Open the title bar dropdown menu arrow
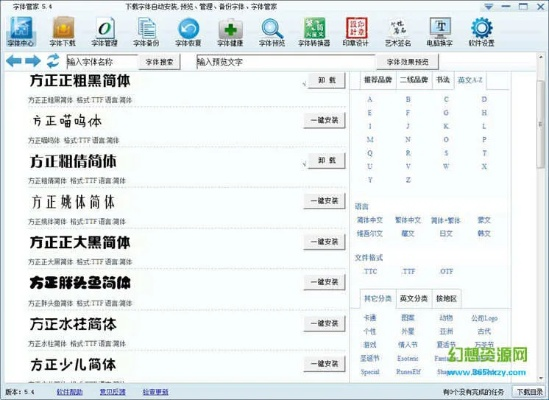Screen dimensions: 549x400 click(489, 7)
